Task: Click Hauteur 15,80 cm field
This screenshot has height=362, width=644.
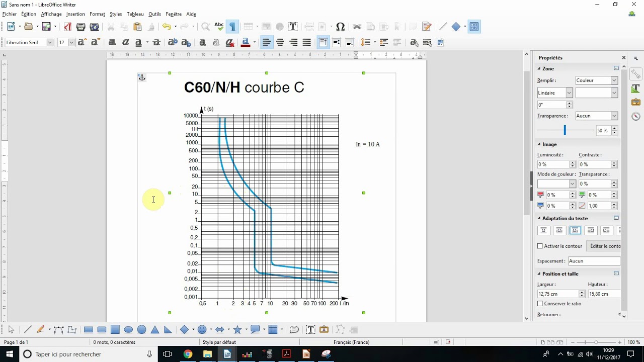Action: [x=604, y=294]
